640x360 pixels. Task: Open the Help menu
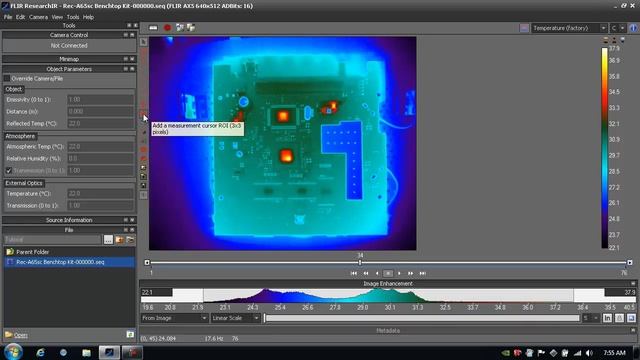coord(88,17)
